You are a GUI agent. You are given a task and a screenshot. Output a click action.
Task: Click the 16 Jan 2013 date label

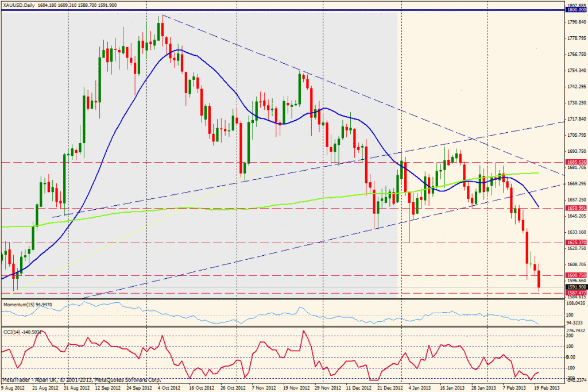451,388
